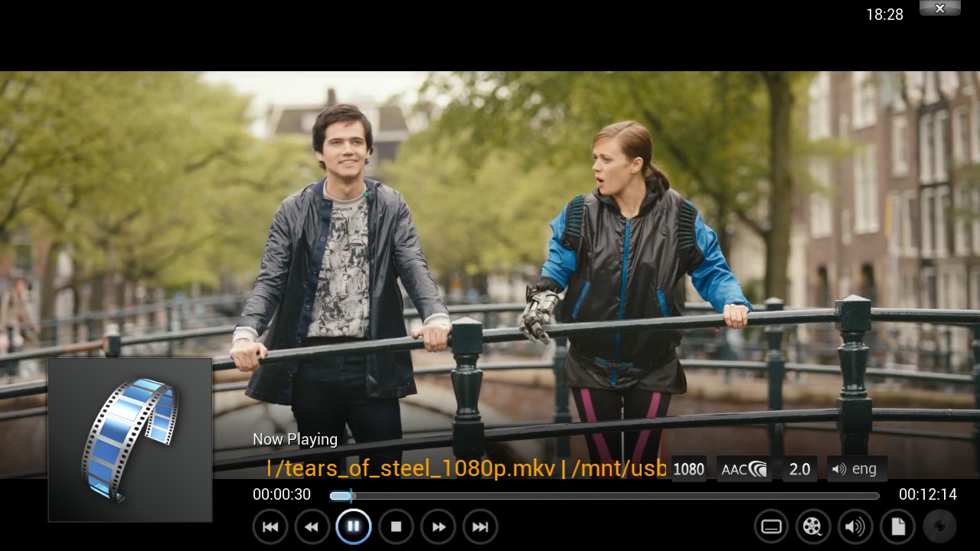
Task: Close the OSD with X button
Action: [x=939, y=8]
